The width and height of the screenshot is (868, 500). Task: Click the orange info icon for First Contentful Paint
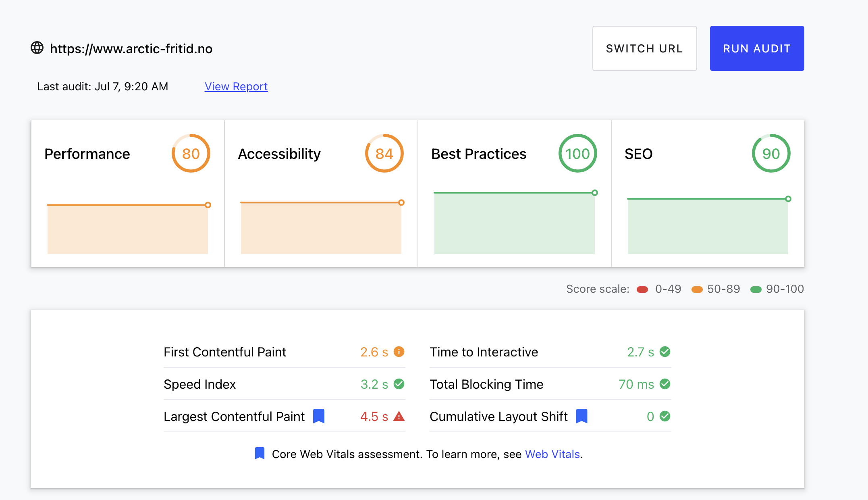coord(399,352)
